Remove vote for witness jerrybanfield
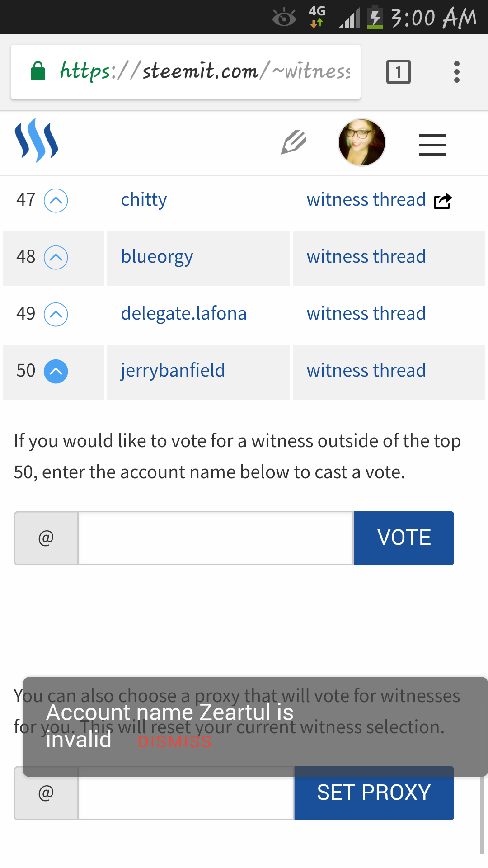 tap(56, 371)
